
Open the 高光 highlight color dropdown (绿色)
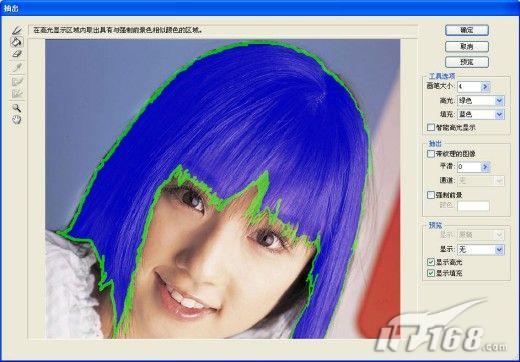coord(481,100)
